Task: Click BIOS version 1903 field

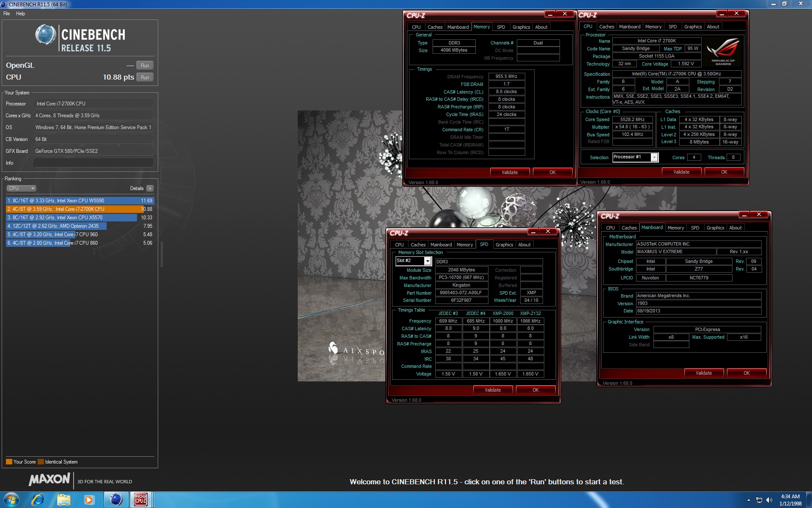Action: [698, 303]
